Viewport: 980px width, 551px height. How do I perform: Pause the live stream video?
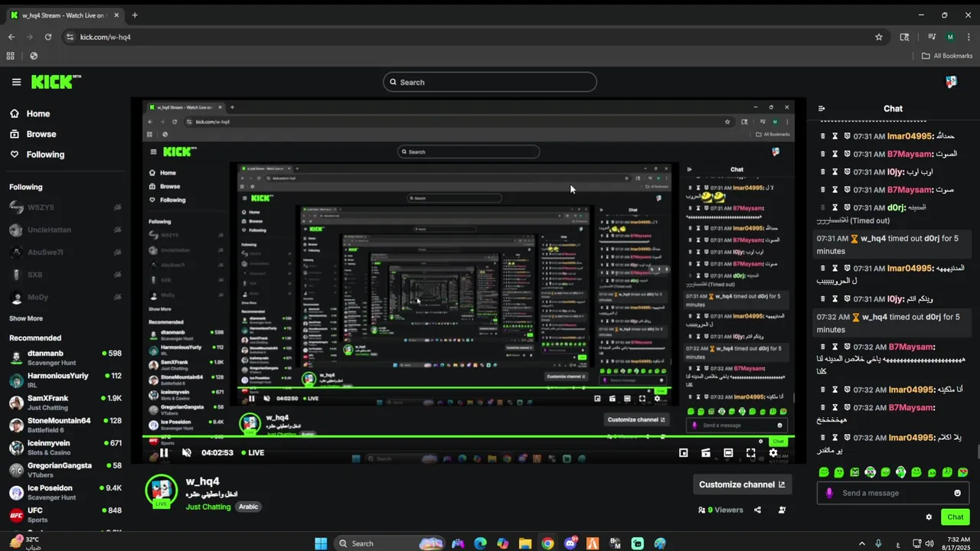tap(164, 453)
